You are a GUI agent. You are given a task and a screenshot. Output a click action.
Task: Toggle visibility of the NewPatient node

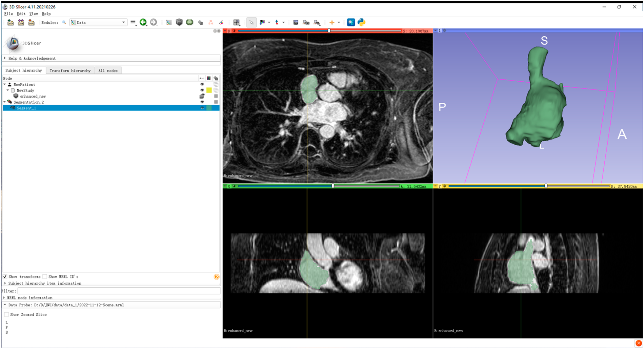[x=202, y=84]
